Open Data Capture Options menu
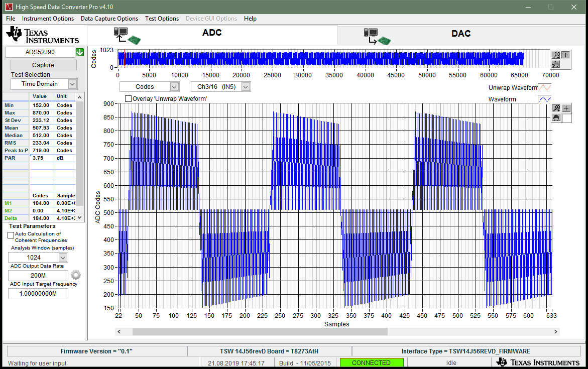Viewport: 588px width, 369px height. click(109, 19)
